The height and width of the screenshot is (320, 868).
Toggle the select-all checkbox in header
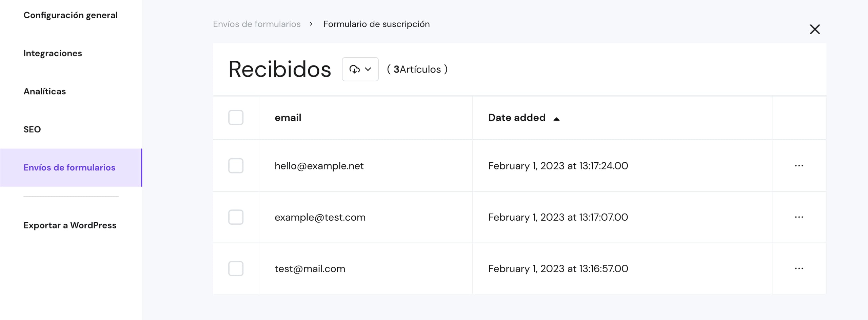[236, 118]
